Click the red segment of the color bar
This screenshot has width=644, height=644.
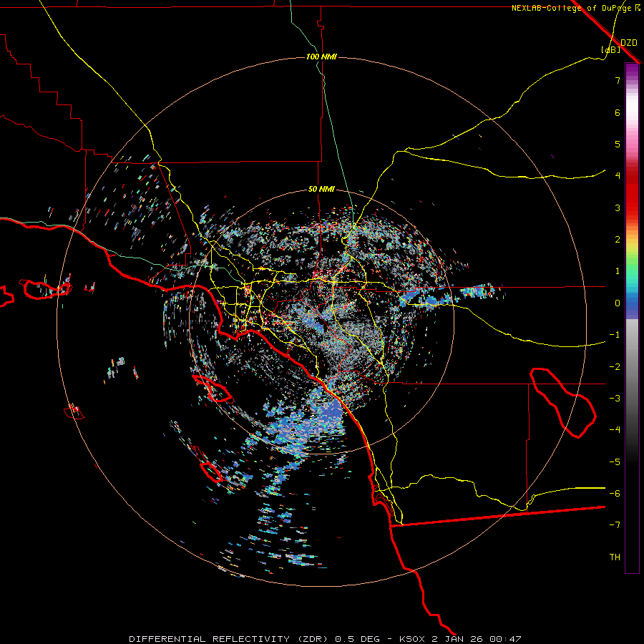tap(632, 195)
